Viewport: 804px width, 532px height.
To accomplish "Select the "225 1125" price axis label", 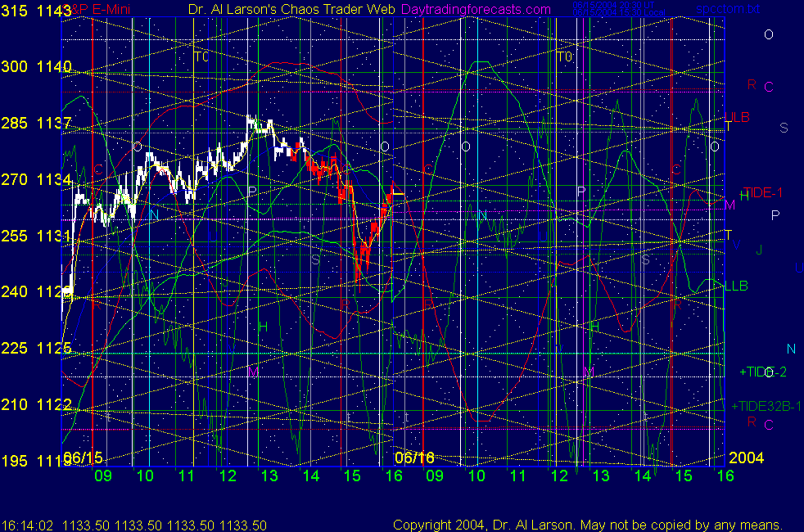I will point(36,348).
